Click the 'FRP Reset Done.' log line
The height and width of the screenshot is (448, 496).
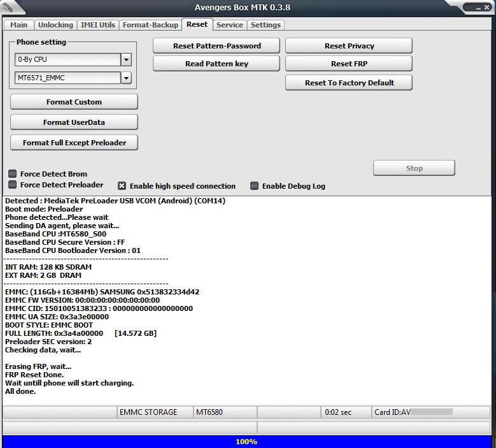pyautogui.click(x=34, y=375)
